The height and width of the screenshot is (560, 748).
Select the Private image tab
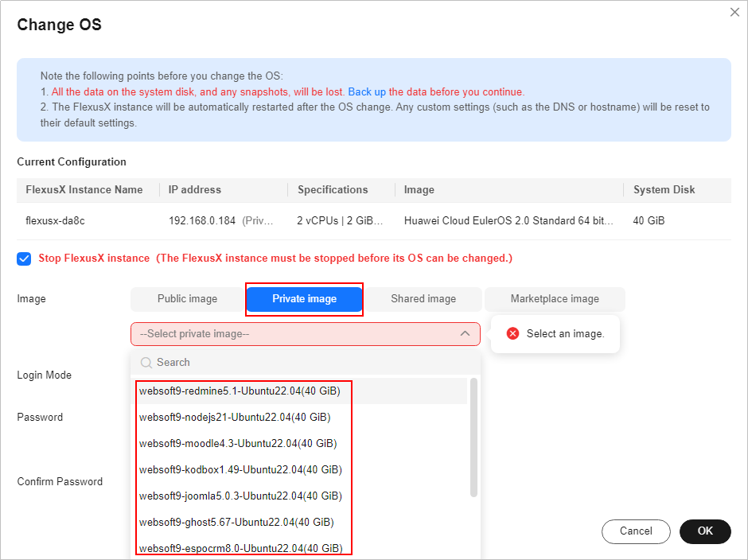(304, 299)
